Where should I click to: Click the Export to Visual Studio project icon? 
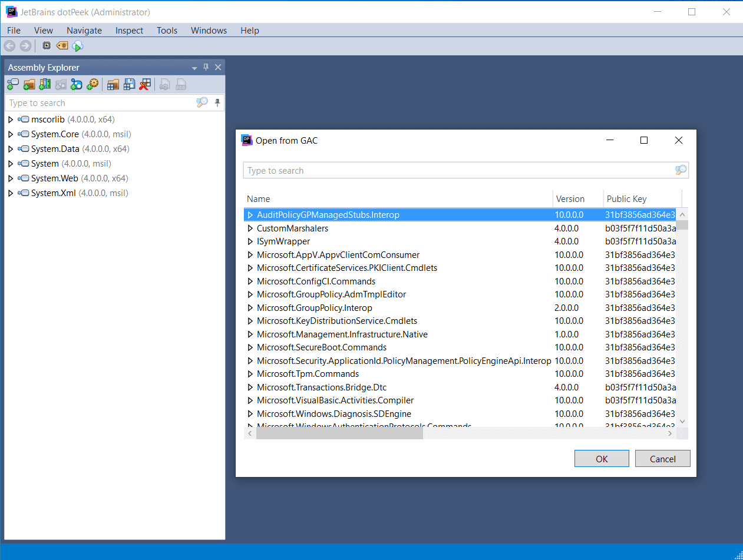(x=165, y=85)
